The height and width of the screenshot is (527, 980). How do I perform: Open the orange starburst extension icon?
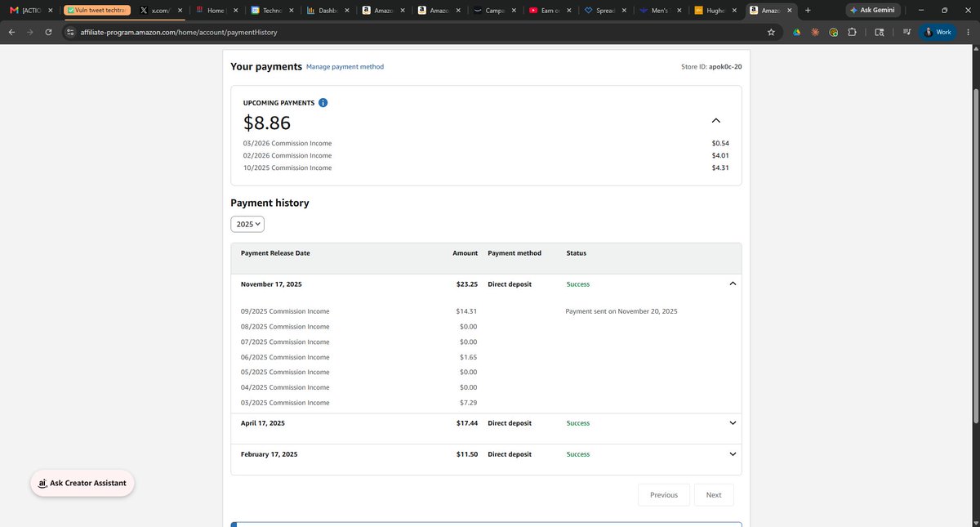(x=814, y=32)
